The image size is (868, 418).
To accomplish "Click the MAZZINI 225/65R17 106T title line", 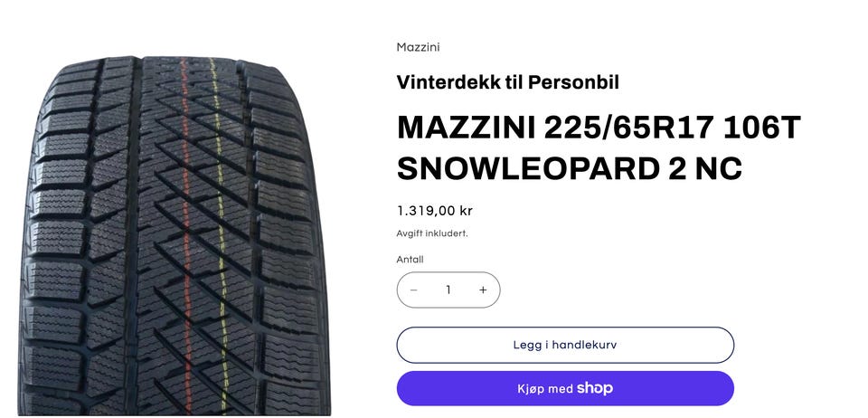I will [x=599, y=128].
